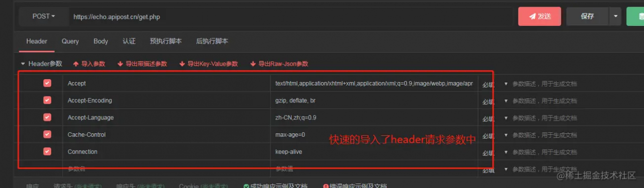
Task: Click the Accept-Encoding parameter name cell
Action: (167, 100)
